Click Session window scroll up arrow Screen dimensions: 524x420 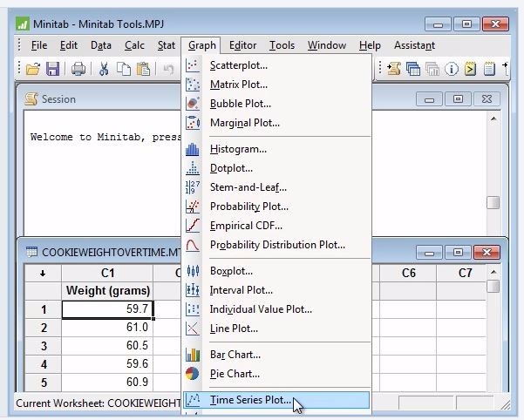[x=493, y=119]
